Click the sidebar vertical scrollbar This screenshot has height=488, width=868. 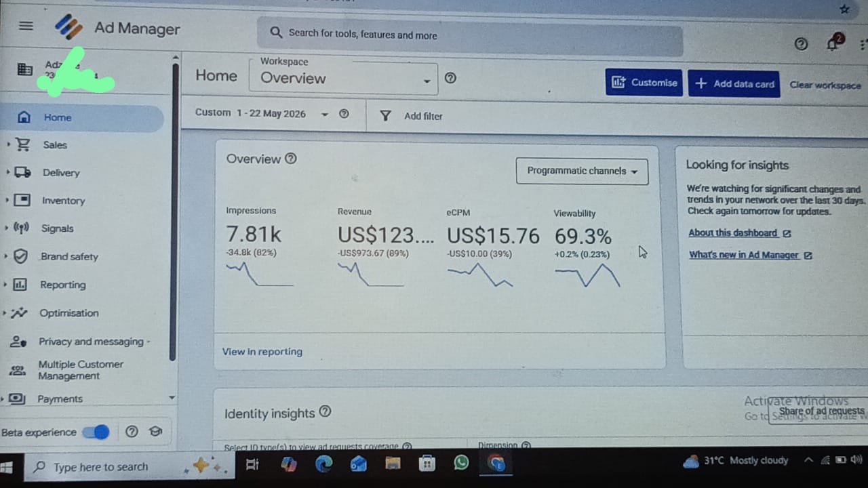pyautogui.click(x=175, y=212)
